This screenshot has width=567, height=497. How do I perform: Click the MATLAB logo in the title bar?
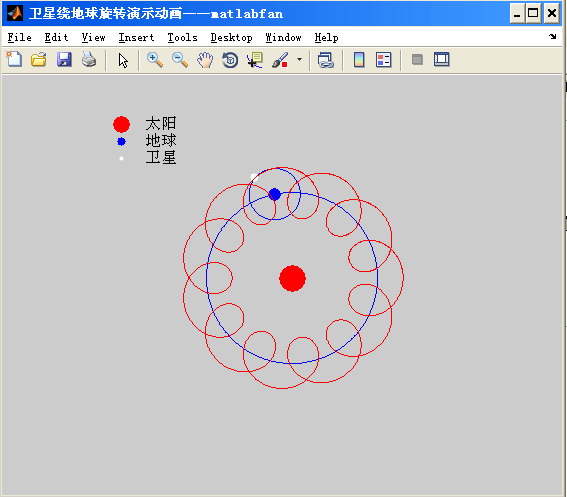(x=15, y=13)
